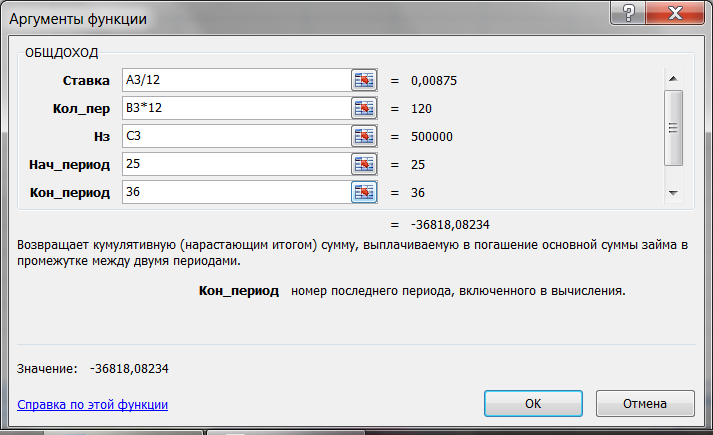
Task: Click the Значение result line at bottom
Action: (93, 369)
